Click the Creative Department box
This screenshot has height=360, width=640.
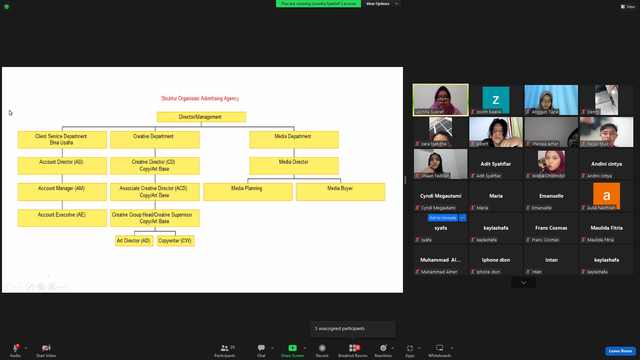pos(155,140)
